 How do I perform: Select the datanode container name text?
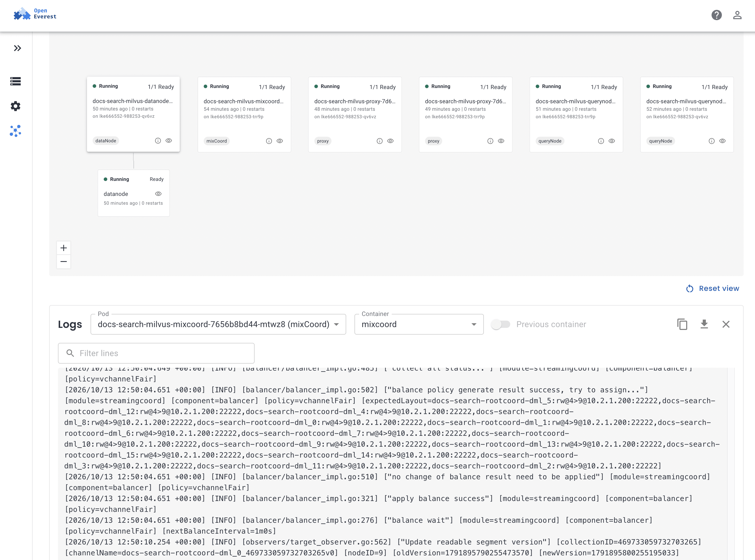click(x=116, y=194)
